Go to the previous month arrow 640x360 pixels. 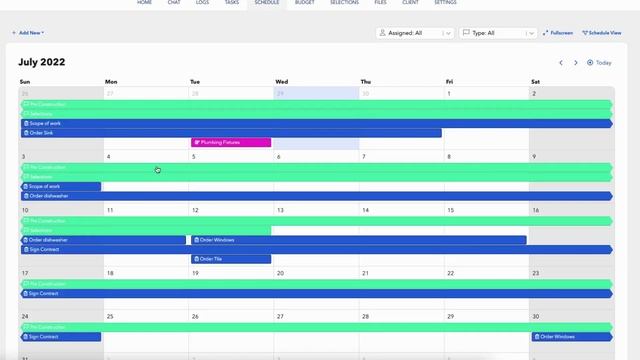pyautogui.click(x=561, y=63)
